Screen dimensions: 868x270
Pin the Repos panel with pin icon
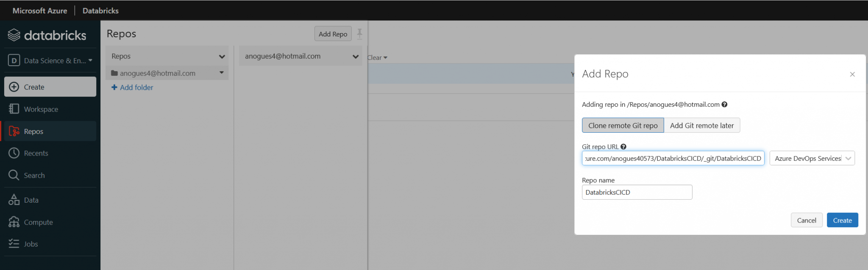pos(359,33)
